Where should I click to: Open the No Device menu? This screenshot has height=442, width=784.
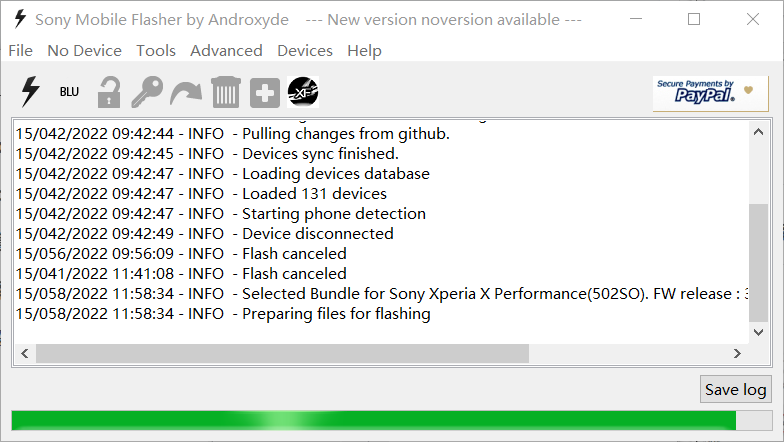pos(84,51)
